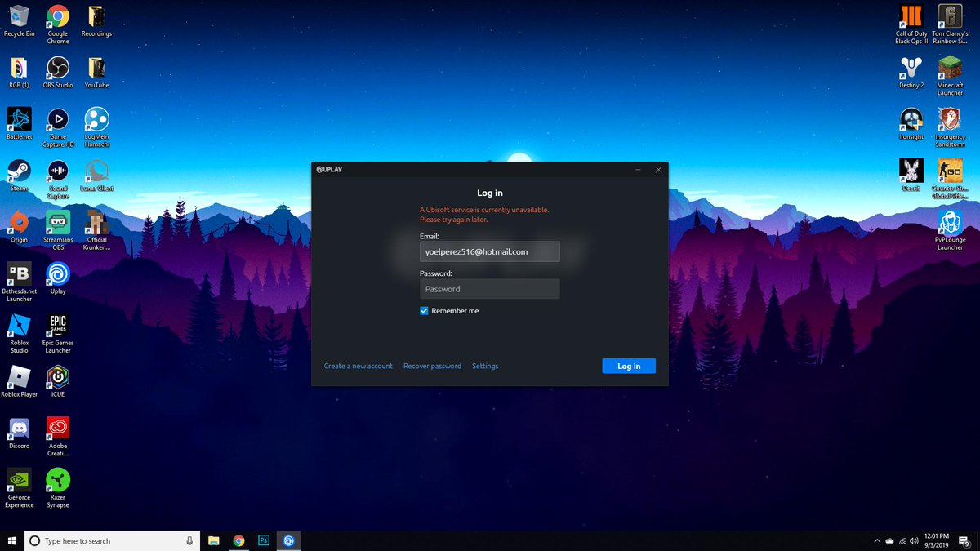The image size is (980, 551).
Task: Click the taskbar search box
Action: coord(112,540)
